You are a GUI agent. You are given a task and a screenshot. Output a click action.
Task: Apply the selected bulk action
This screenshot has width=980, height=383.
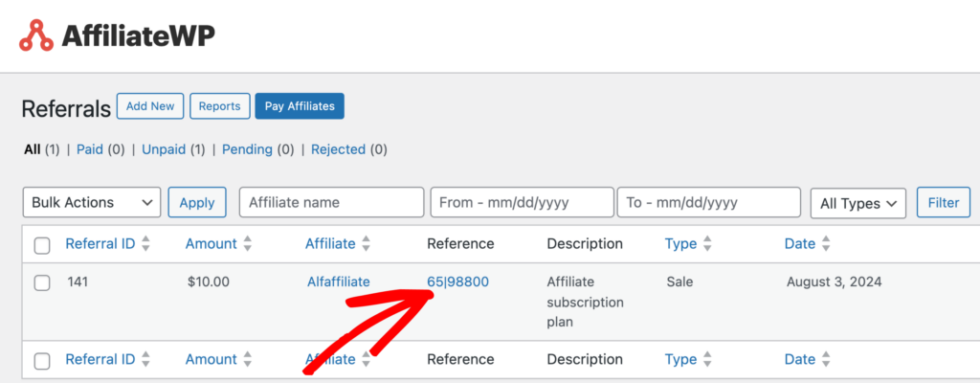click(x=197, y=203)
